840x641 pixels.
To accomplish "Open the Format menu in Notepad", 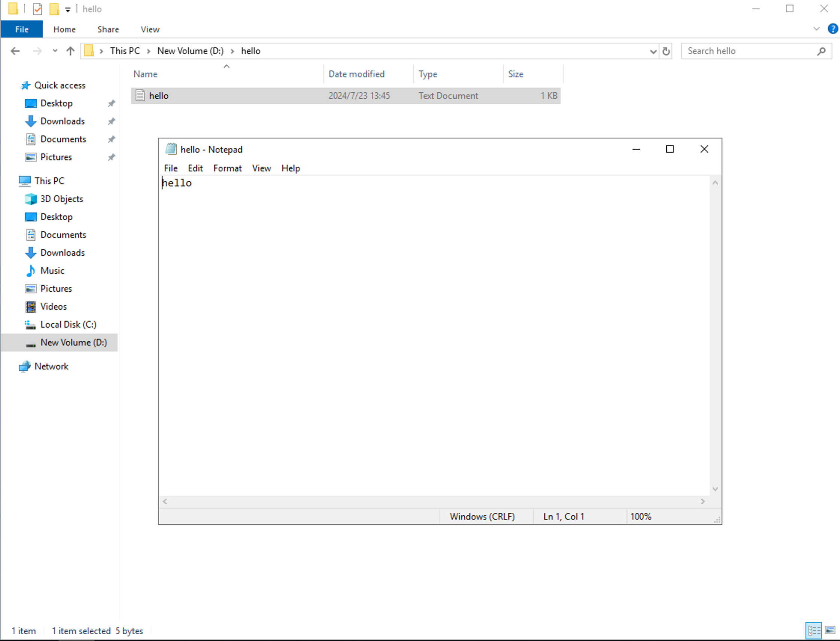I will (227, 168).
